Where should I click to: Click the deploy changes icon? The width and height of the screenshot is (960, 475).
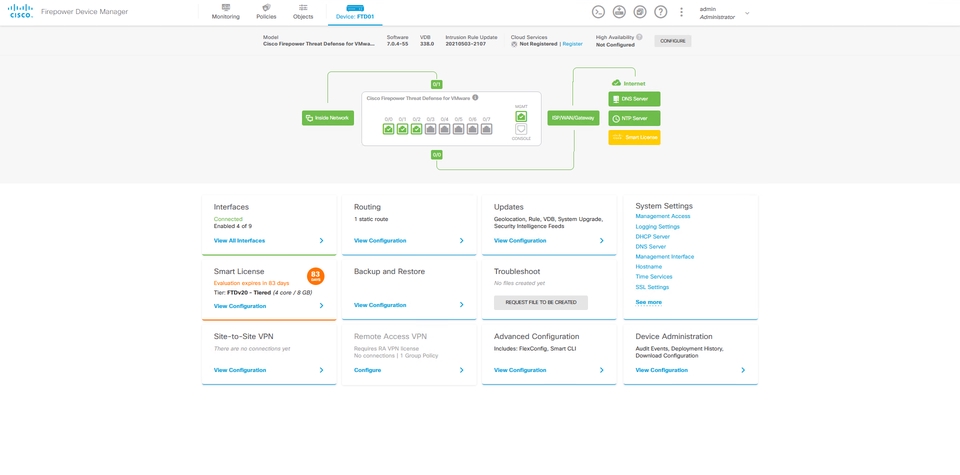(619, 12)
